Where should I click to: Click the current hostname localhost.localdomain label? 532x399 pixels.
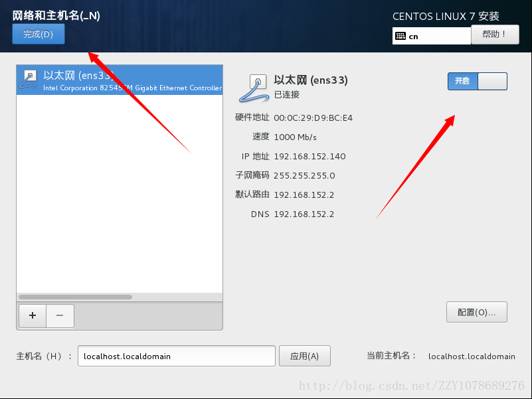472,357
